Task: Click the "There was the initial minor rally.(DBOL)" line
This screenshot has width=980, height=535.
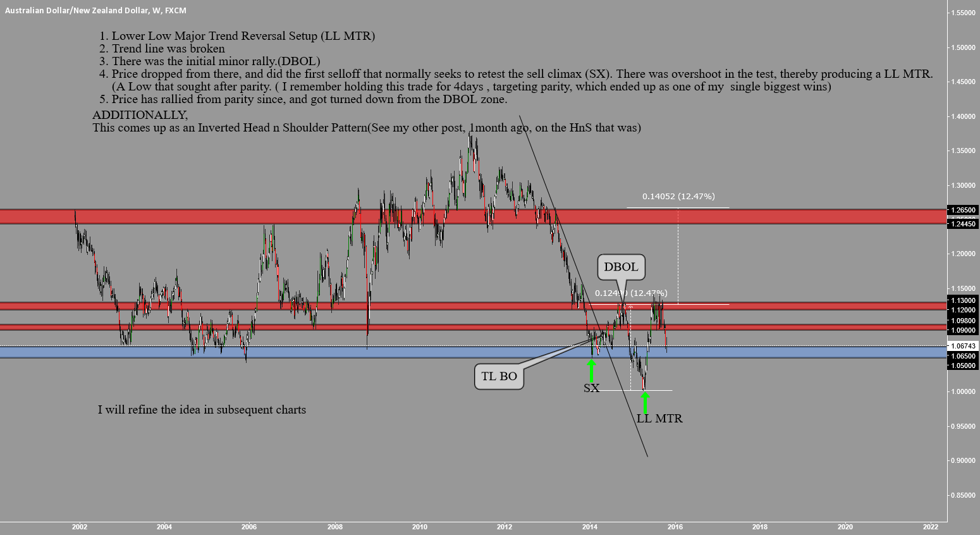Action: pyautogui.click(x=210, y=61)
